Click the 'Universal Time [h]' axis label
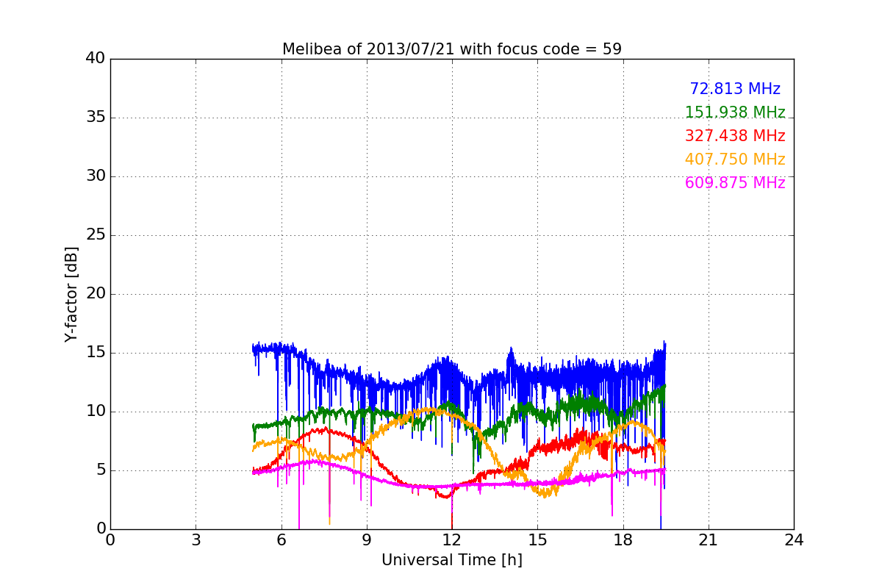Image resolution: width=882 pixels, height=588 pixels. [x=452, y=560]
